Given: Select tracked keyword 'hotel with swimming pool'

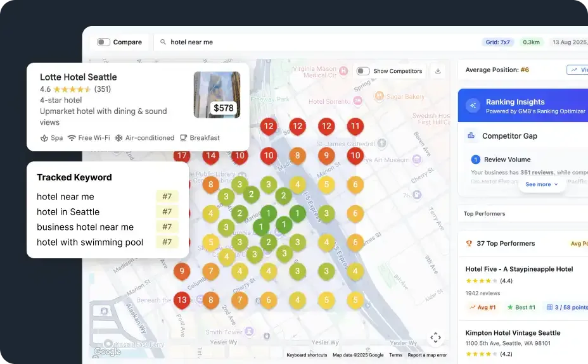Looking at the screenshot, I should (x=90, y=242).
